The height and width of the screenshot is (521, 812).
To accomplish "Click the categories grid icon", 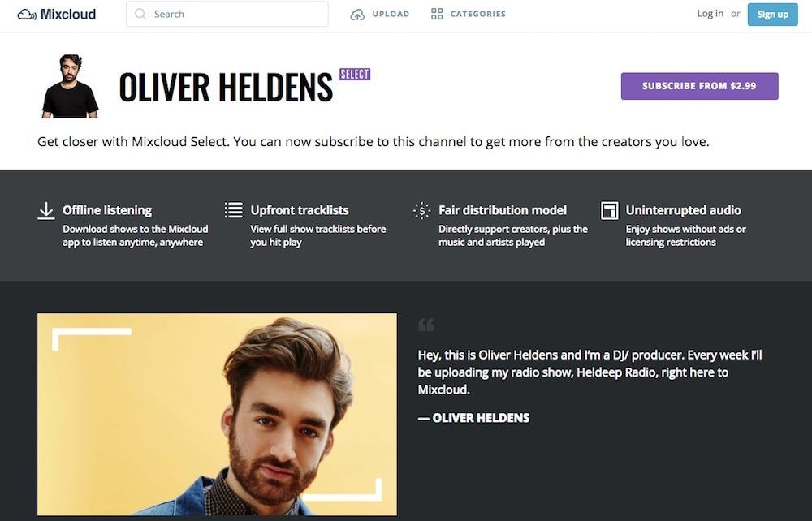I will pyautogui.click(x=437, y=14).
